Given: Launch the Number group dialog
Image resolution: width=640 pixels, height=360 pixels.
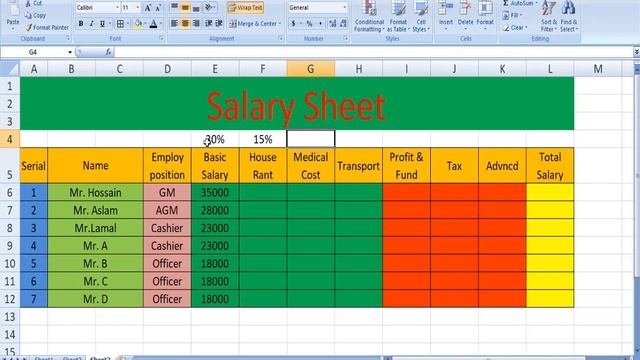Looking at the screenshot, I should 345,38.
